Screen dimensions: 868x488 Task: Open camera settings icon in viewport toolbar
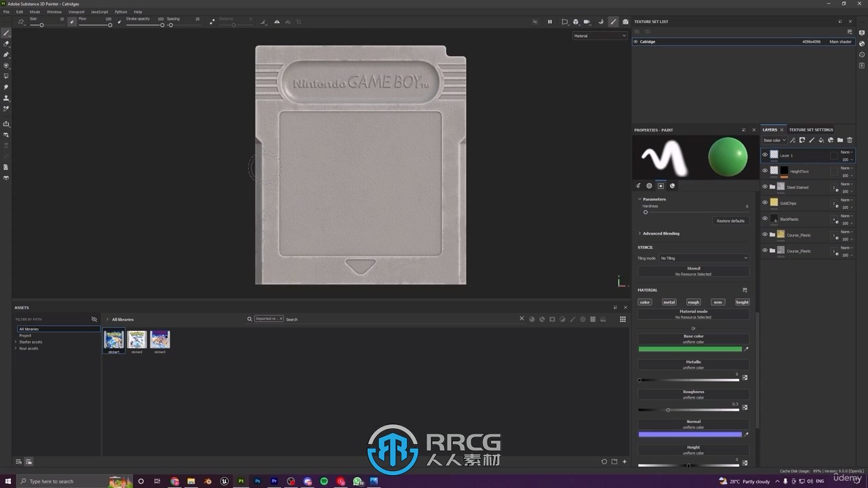(587, 22)
